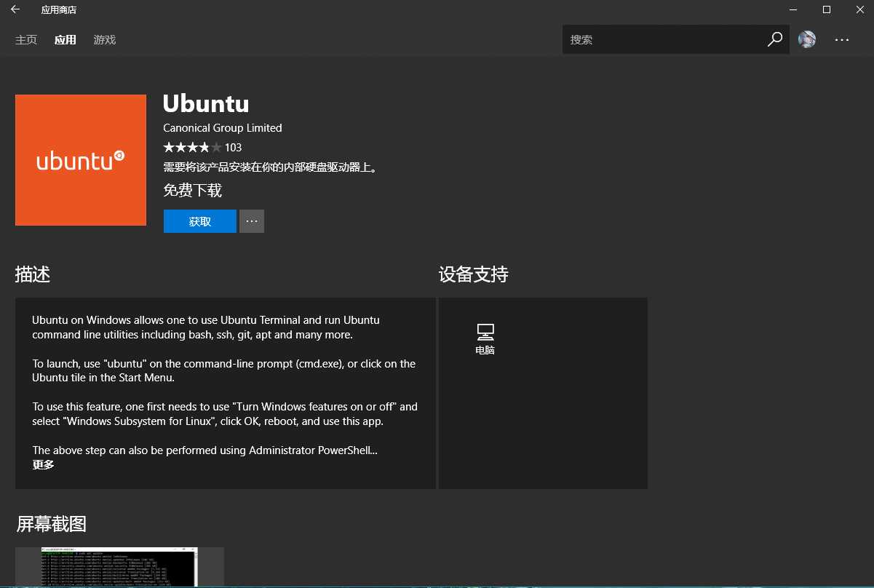Screen dimensions: 874x588
Task: Maximize the 应用商店 window
Action: [827, 9]
